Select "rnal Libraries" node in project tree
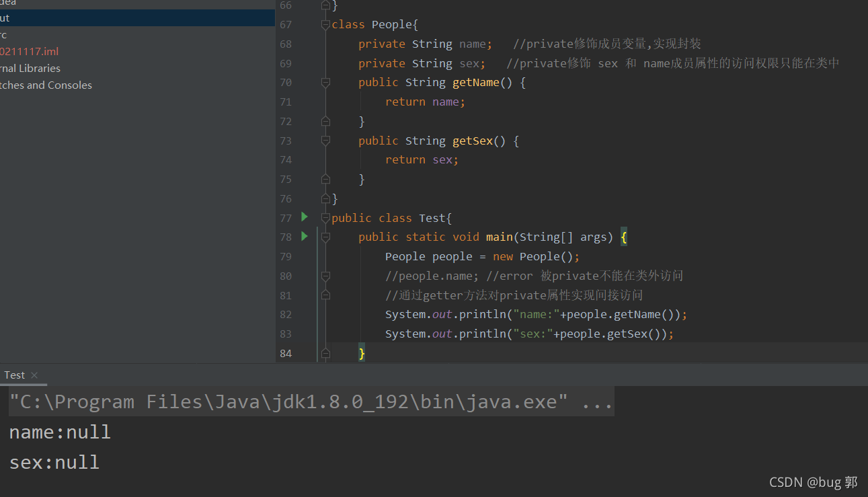The image size is (868, 497). (30, 69)
